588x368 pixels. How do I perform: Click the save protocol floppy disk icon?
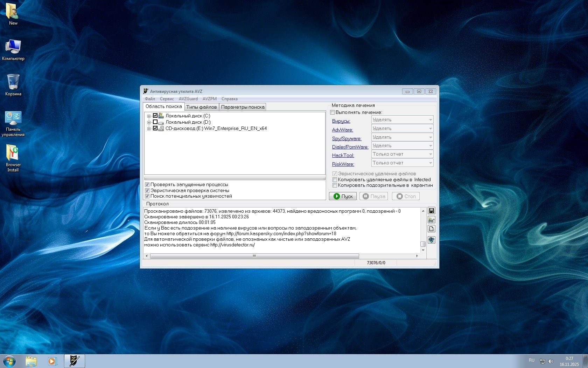point(432,211)
